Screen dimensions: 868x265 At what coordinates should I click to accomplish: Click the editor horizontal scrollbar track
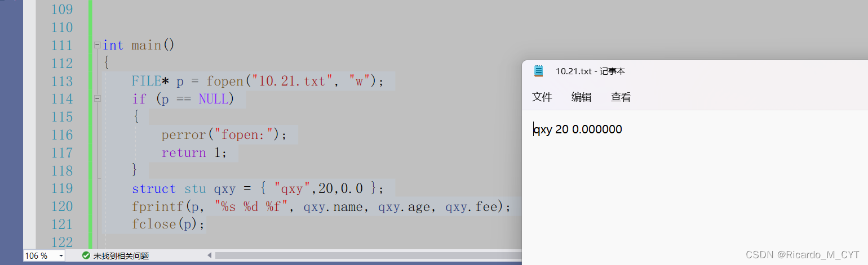(x=369, y=255)
